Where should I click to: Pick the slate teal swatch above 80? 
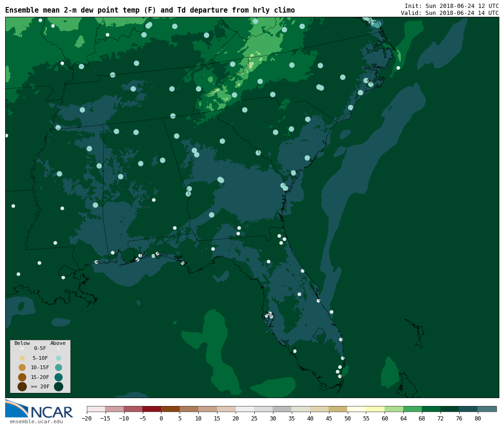pos(487,409)
